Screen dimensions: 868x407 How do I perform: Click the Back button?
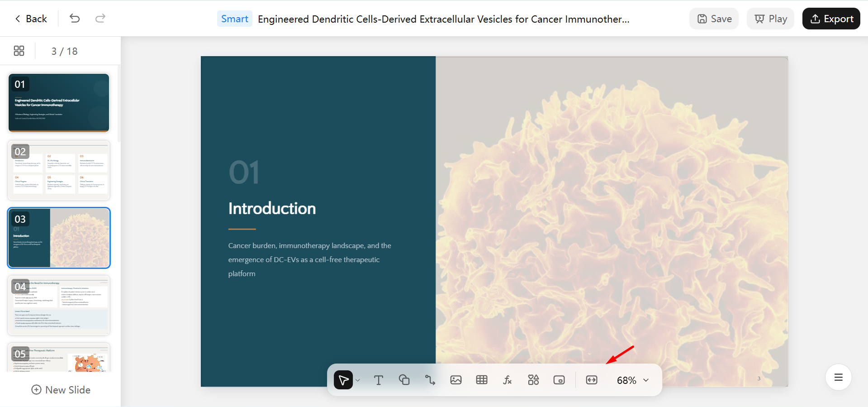(31, 19)
